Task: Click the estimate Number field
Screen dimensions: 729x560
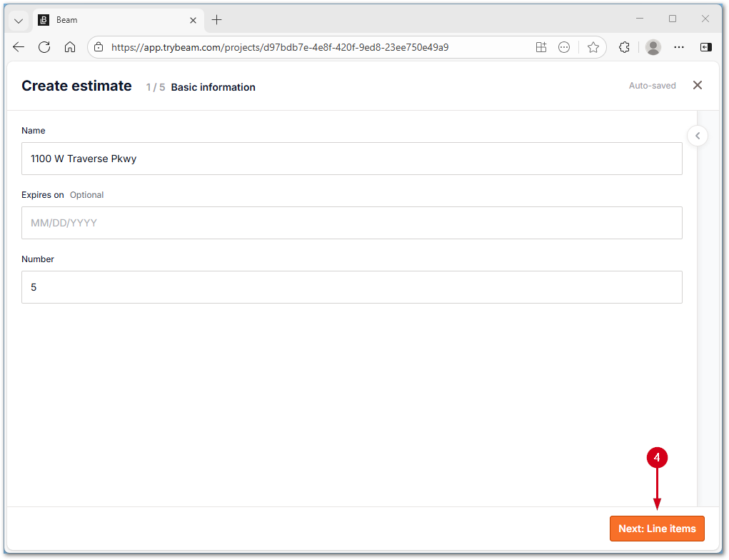Action: click(x=351, y=287)
